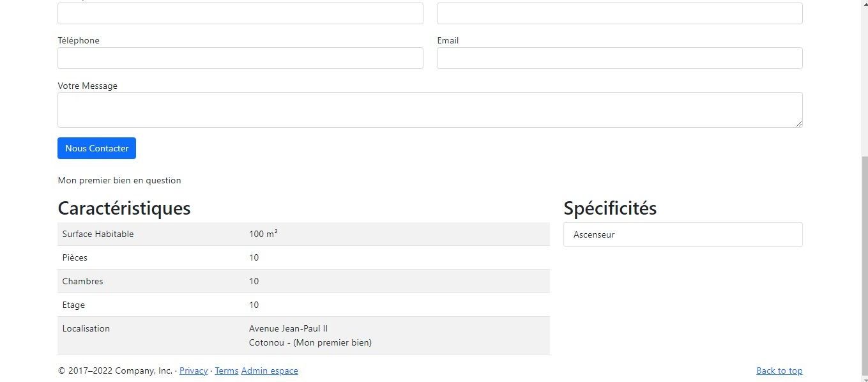868x382 pixels.
Task: Click the Nous Contacter button
Action: [x=96, y=148]
